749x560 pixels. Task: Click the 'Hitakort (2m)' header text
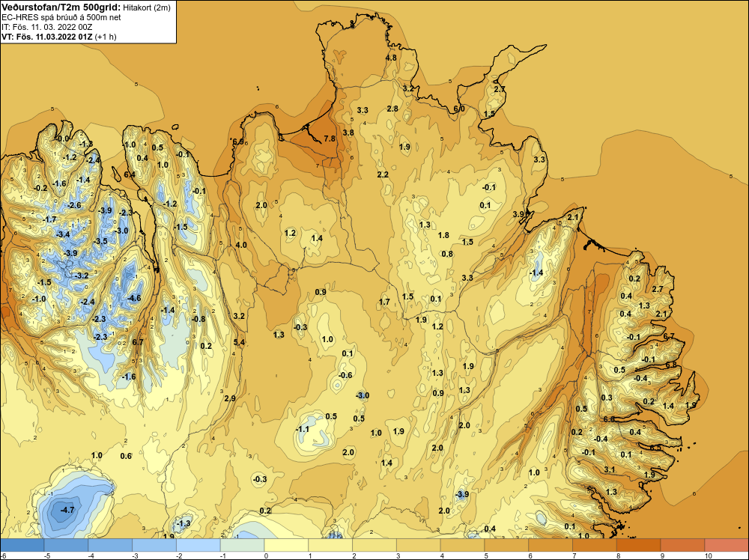coord(147,7)
